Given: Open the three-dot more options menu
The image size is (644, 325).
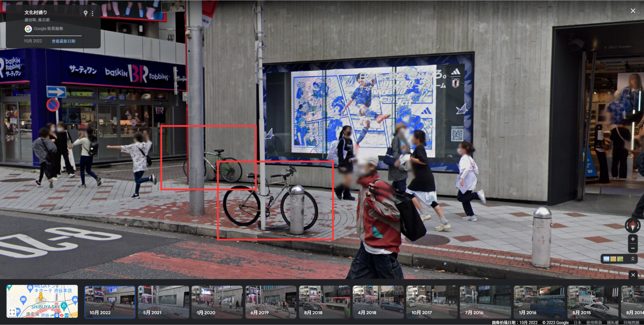Looking at the screenshot, I should pyautogui.click(x=92, y=13).
